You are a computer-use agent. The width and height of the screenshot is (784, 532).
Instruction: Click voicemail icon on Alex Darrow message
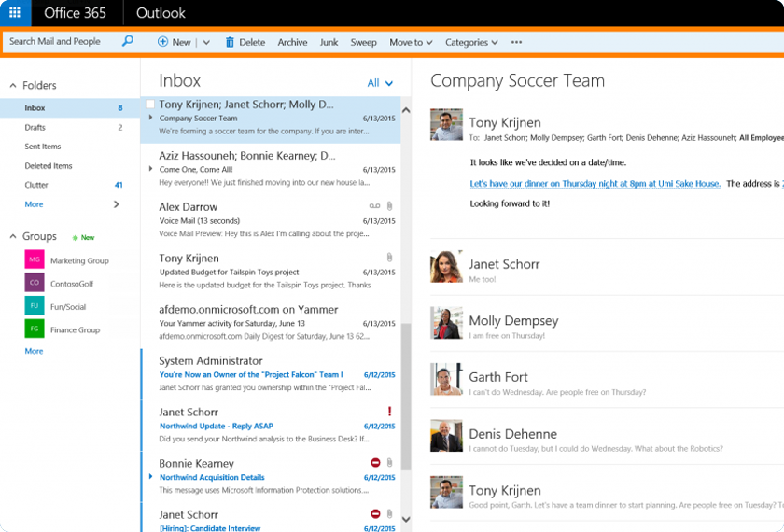374,206
